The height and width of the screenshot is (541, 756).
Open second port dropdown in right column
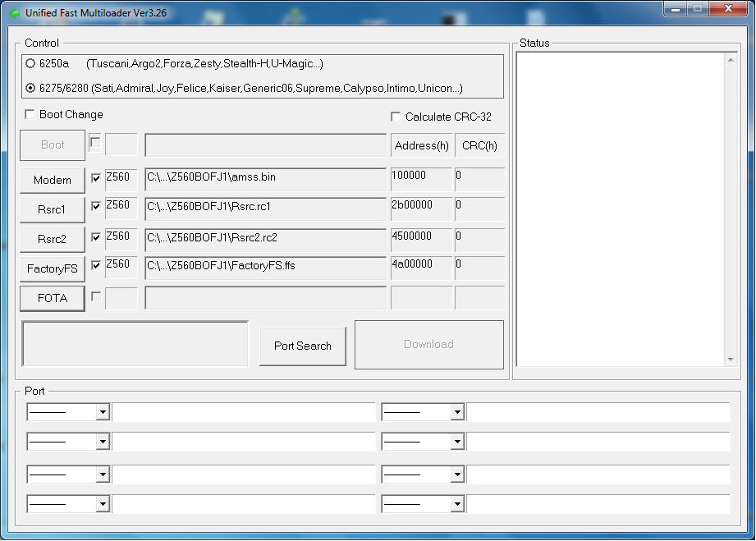click(x=457, y=442)
